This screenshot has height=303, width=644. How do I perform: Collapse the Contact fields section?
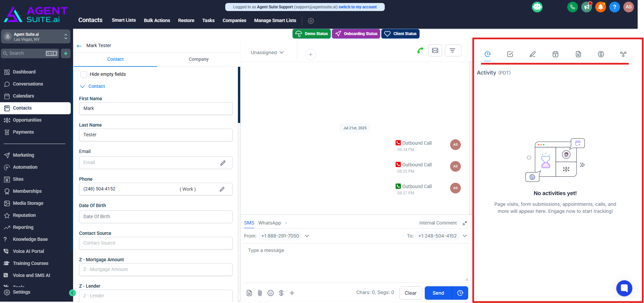pos(92,87)
